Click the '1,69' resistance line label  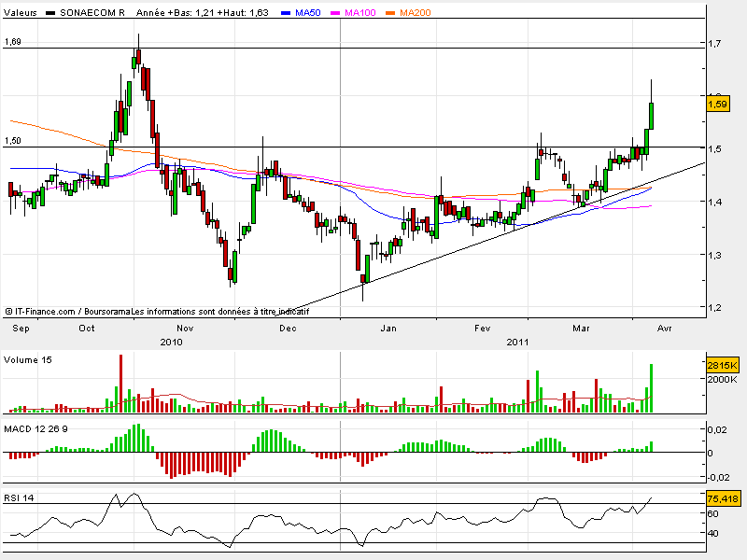13,42
